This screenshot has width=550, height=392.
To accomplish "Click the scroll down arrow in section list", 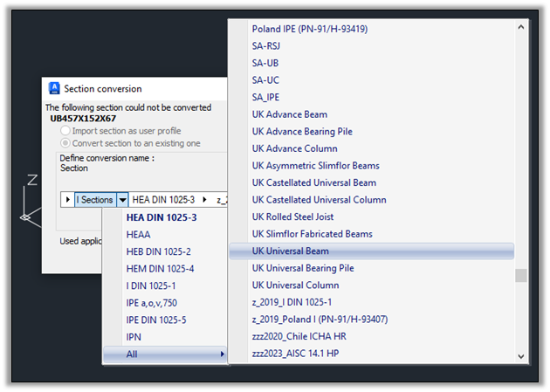I will 521,356.
